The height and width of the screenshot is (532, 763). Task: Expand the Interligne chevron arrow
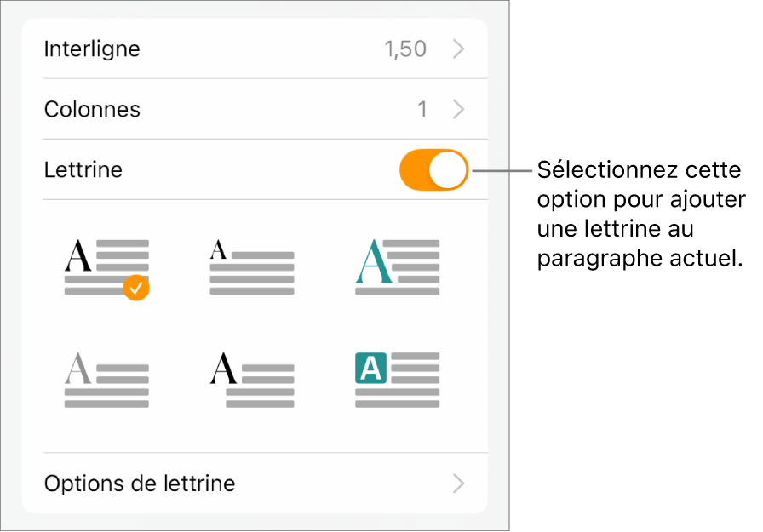(459, 49)
